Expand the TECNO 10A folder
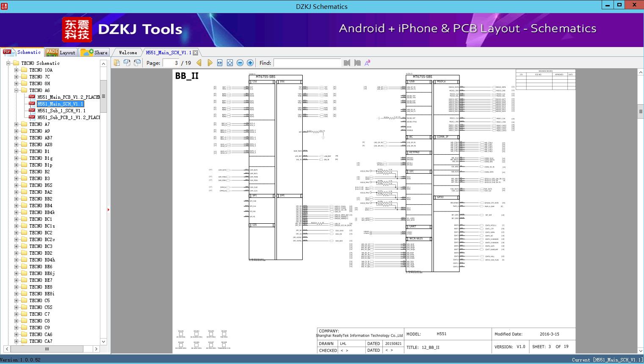 coord(16,70)
